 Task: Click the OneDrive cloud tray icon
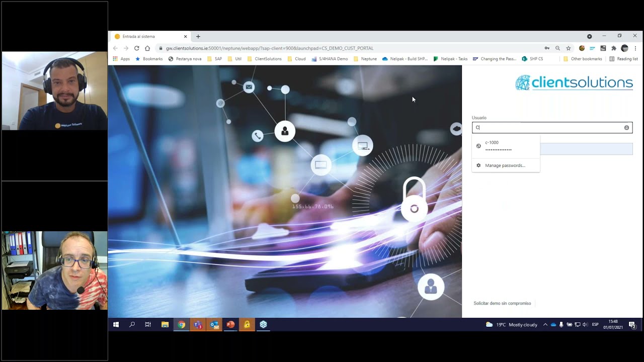coord(553,325)
